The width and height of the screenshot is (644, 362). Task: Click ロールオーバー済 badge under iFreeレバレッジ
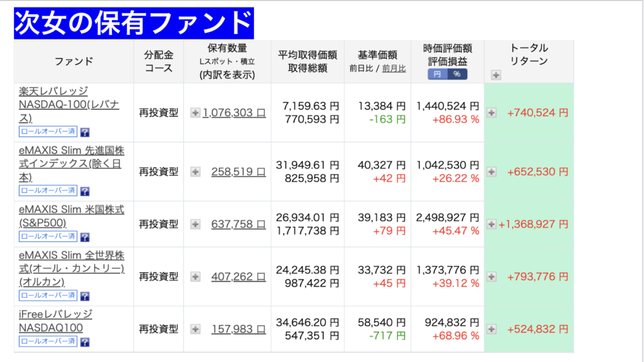tap(48, 341)
